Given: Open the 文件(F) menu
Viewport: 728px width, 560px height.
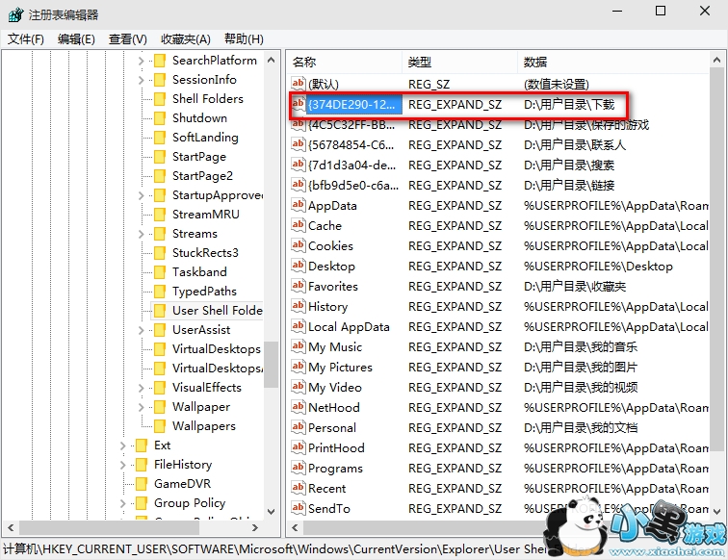Looking at the screenshot, I should point(26,39).
